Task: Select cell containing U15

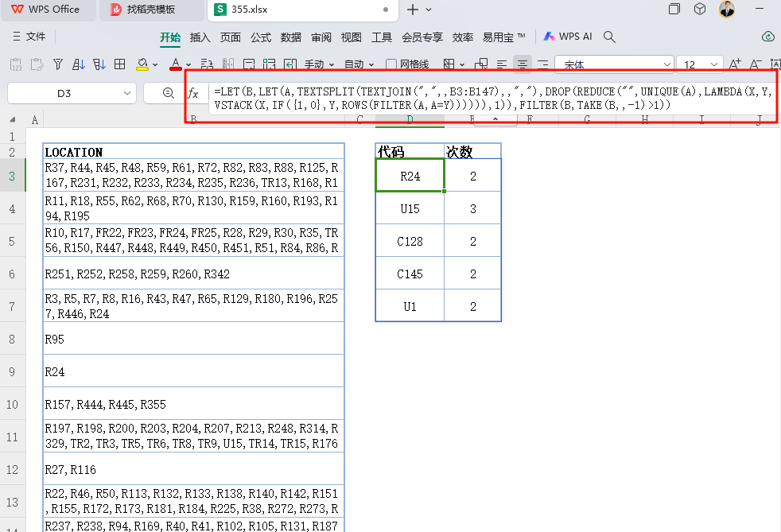Action: point(410,208)
